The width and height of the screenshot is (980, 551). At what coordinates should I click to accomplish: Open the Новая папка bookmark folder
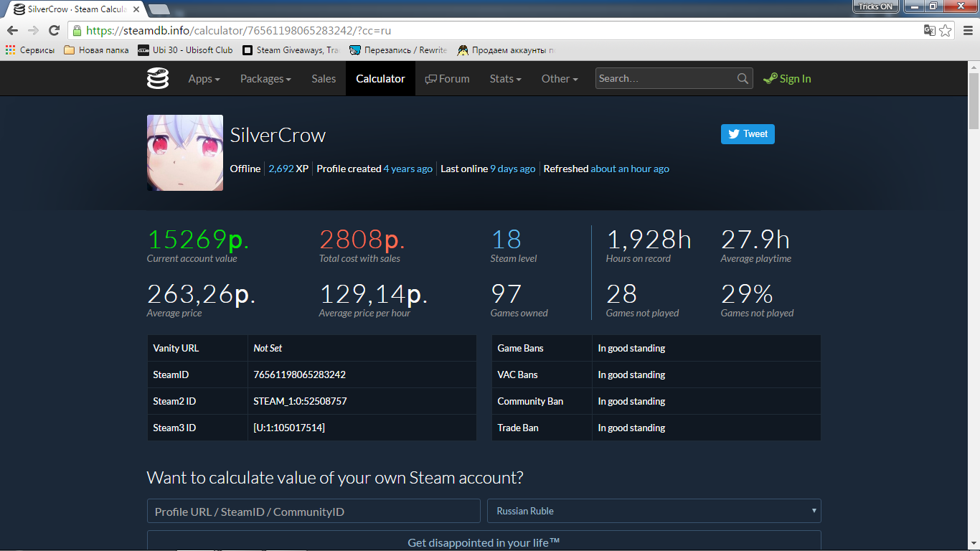click(x=96, y=50)
